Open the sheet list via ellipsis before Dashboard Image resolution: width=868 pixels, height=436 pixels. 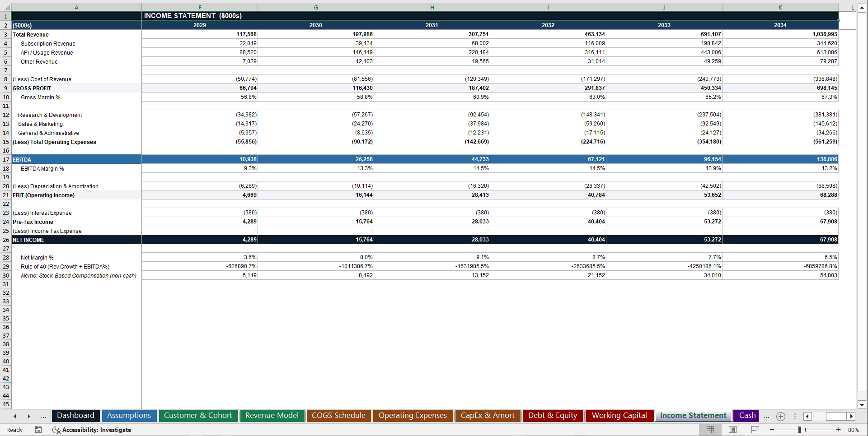(43, 416)
